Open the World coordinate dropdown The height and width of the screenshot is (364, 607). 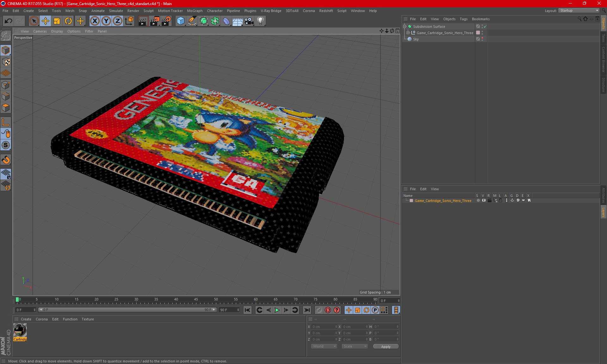pos(324,346)
